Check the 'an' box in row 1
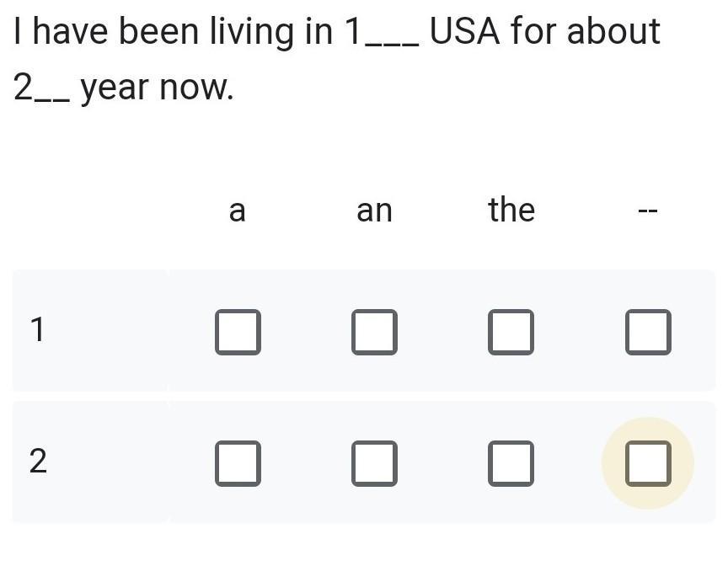This screenshot has height=571, width=728. tap(374, 332)
